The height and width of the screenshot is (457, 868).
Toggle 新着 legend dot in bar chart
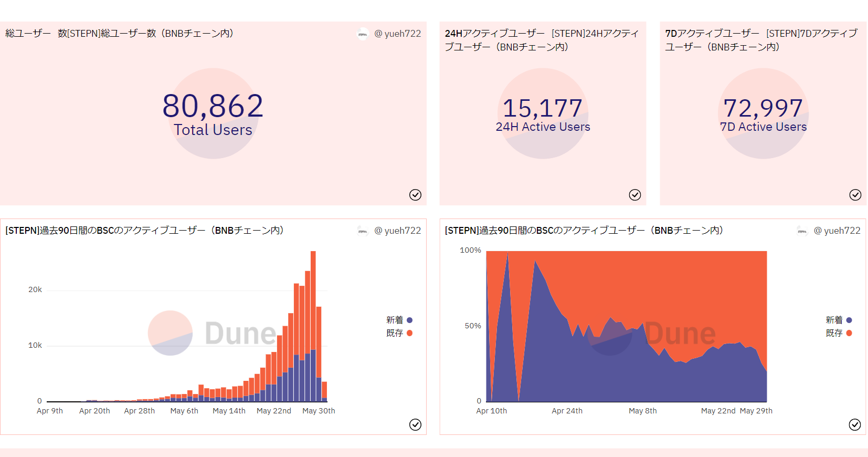(x=410, y=320)
